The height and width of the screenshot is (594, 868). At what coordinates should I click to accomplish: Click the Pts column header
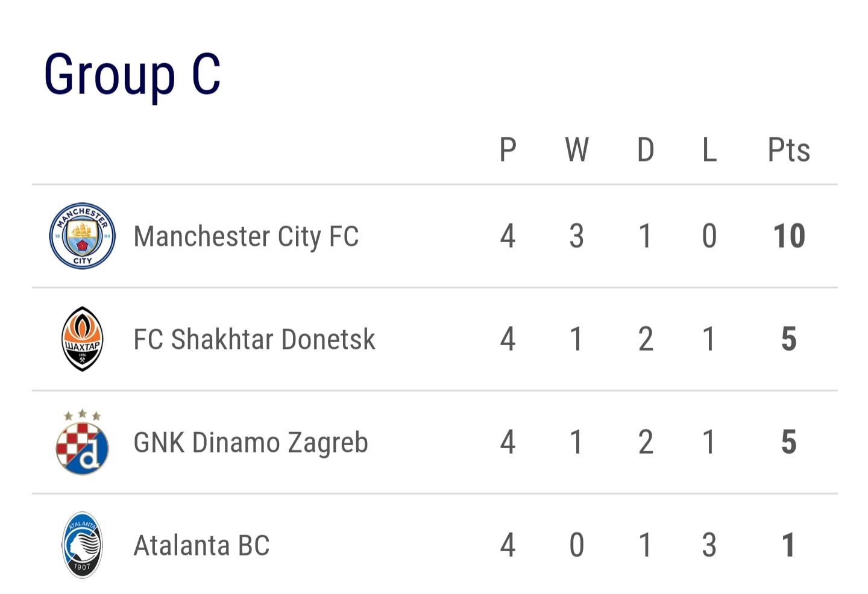point(788,149)
